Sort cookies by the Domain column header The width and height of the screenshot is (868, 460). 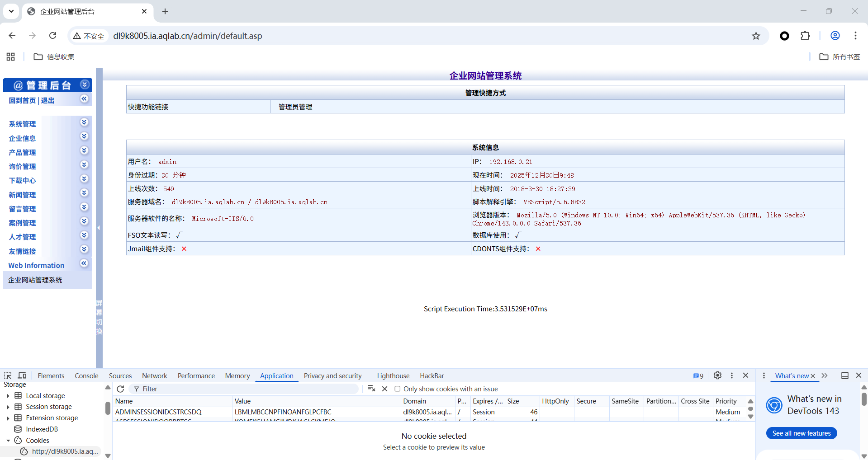(x=428, y=401)
